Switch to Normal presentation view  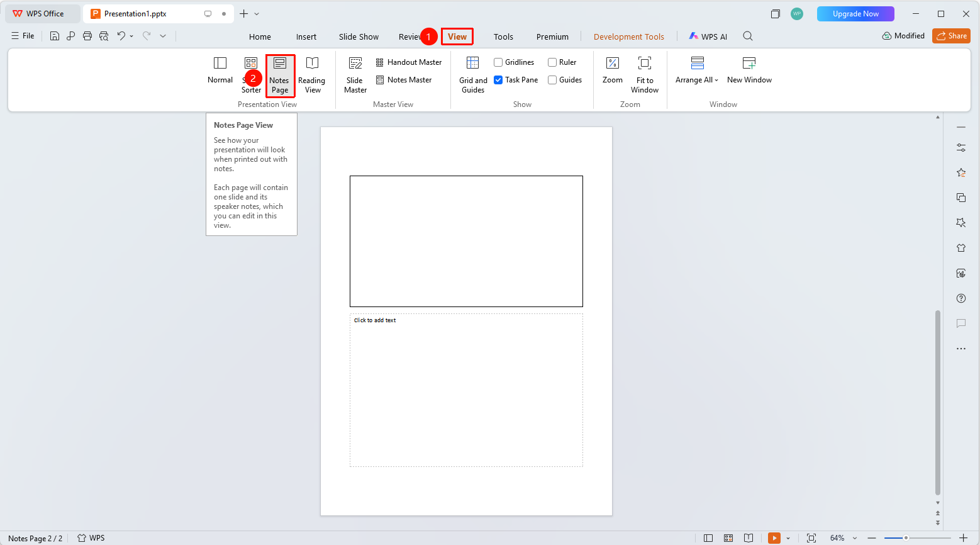pyautogui.click(x=220, y=70)
